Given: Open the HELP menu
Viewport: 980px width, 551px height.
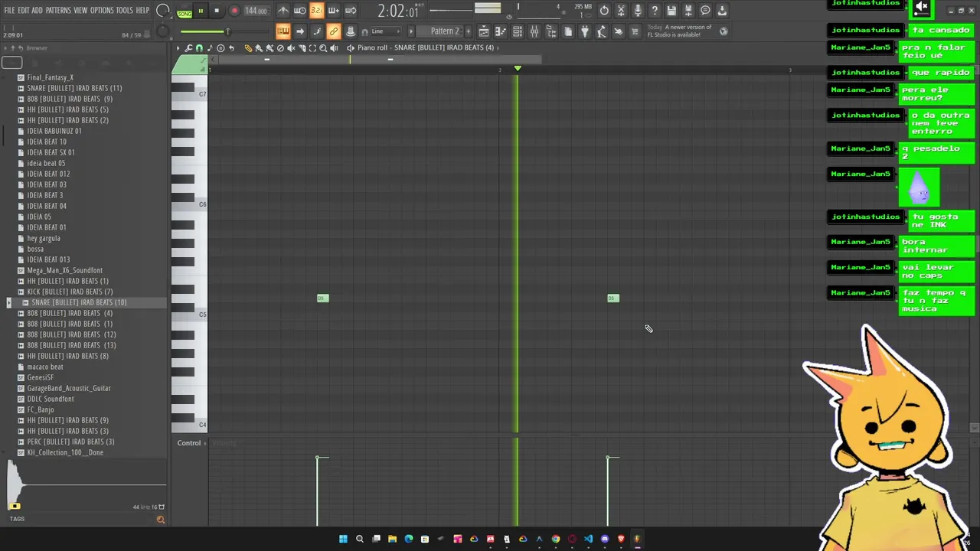Looking at the screenshot, I should (x=142, y=11).
